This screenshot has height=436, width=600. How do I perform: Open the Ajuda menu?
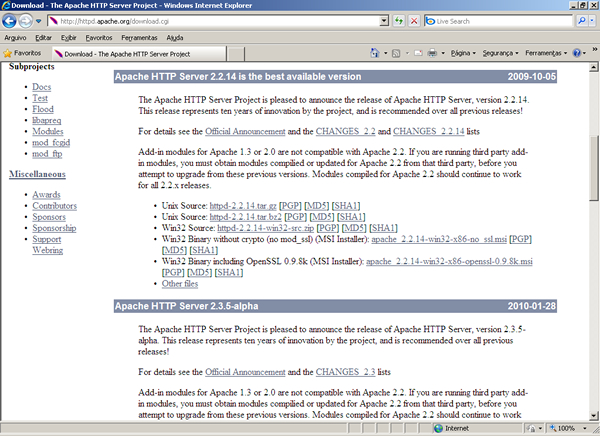(175, 38)
